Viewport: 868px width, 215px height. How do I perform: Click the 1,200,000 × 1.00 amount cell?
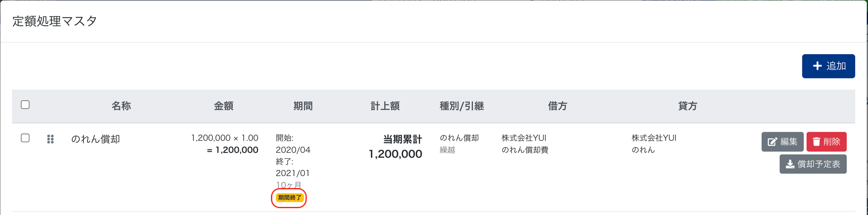point(225,138)
